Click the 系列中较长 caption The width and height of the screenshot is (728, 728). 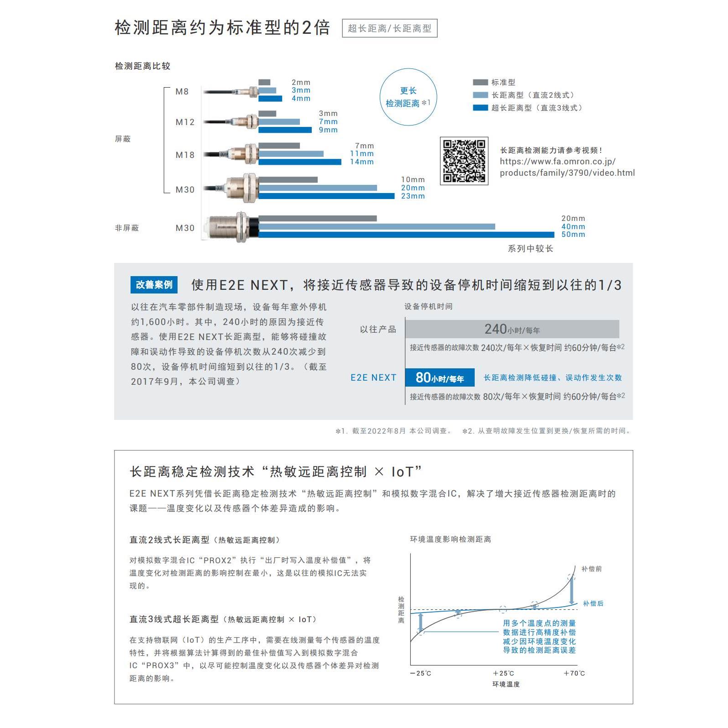coord(530,249)
